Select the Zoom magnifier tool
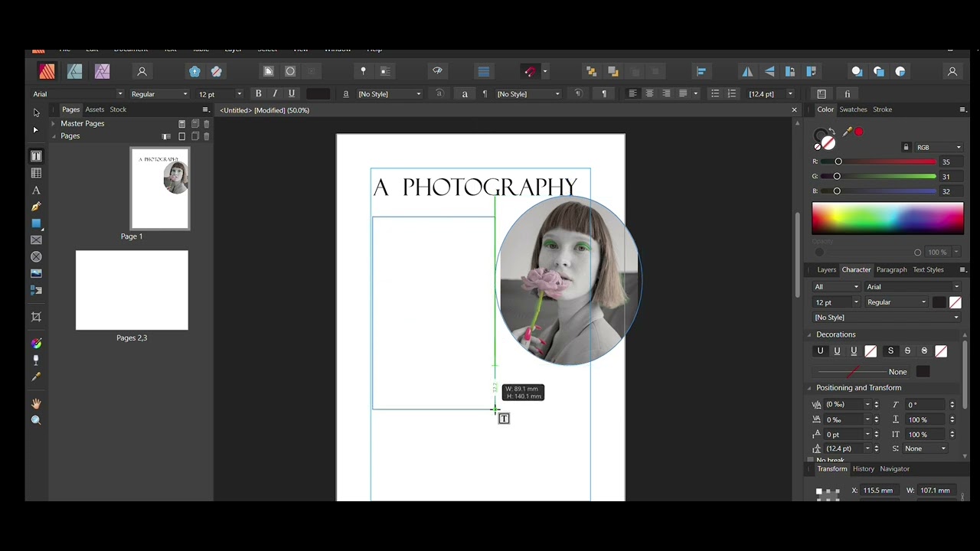This screenshot has height=551, width=980. coord(36,420)
